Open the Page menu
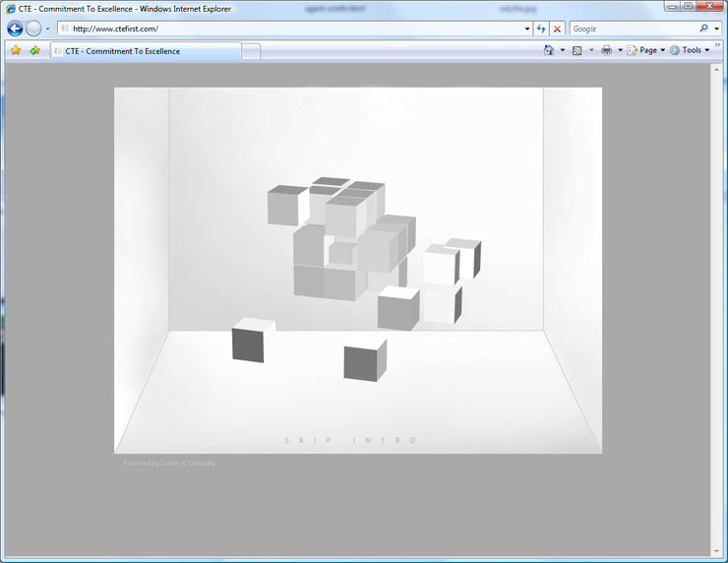The width and height of the screenshot is (728, 563). click(646, 50)
